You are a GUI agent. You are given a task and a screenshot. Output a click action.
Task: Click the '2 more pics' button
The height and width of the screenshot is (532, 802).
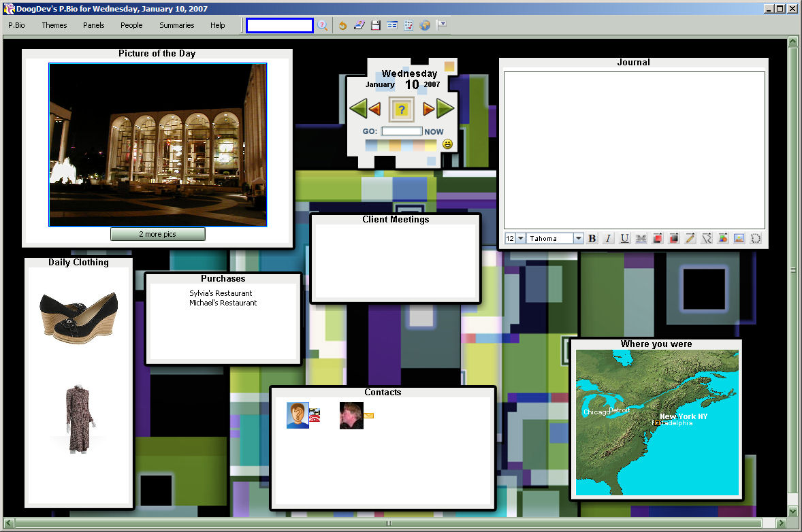(x=157, y=234)
